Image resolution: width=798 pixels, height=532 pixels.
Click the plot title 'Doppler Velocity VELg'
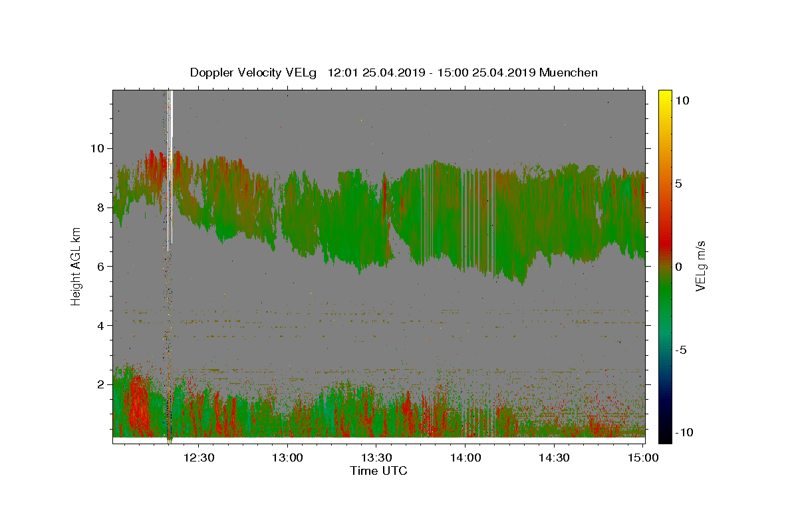tap(253, 72)
